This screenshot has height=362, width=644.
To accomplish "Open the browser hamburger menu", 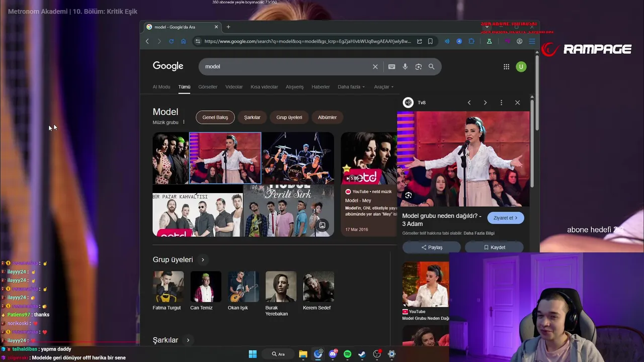I will tap(532, 41).
